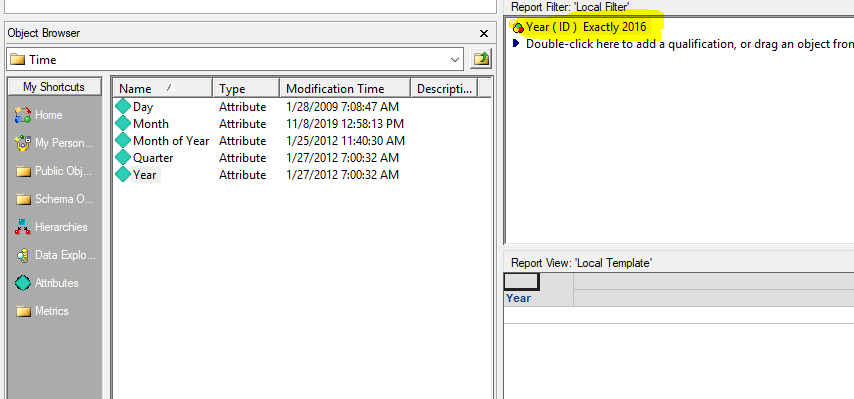
Task: Open the Attributes shortcut icon
Action: [23, 283]
